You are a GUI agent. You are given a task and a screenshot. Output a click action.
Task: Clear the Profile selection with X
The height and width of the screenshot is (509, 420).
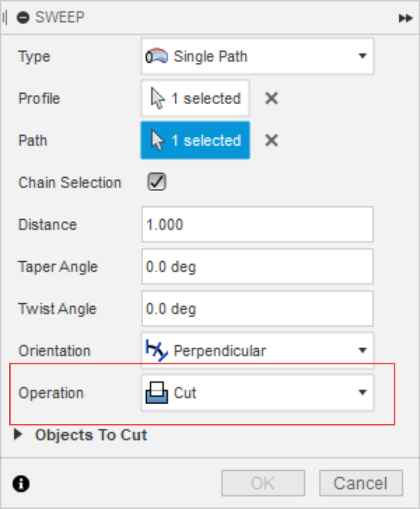point(272,99)
